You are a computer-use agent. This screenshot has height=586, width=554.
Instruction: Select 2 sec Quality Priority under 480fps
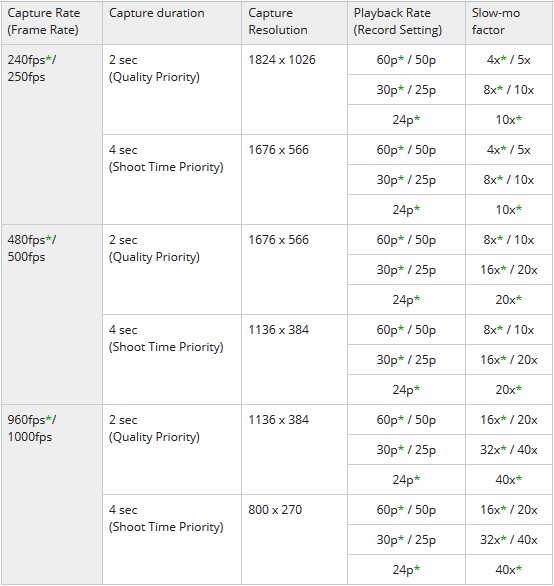(172, 269)
